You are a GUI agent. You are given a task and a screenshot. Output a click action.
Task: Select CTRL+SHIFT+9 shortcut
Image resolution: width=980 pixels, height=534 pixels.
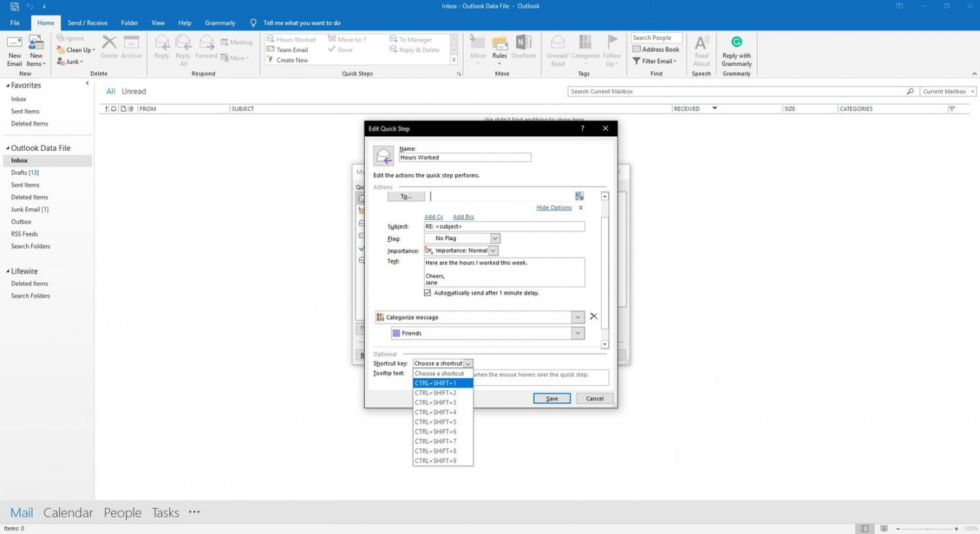(x=443, y=461)
